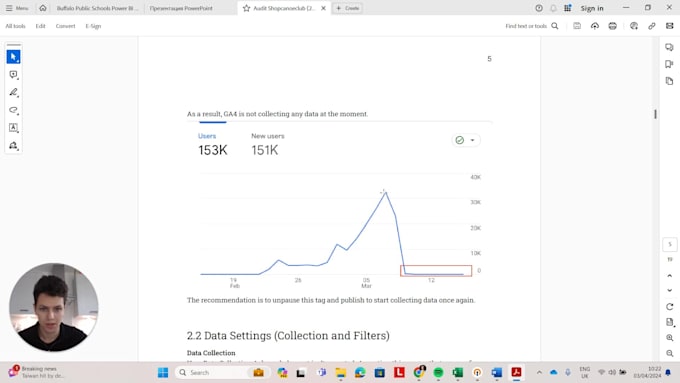Viewport: 680px width, 383px height.
Task: Save the file with the floppy icon
Action: tap(577, 26)
